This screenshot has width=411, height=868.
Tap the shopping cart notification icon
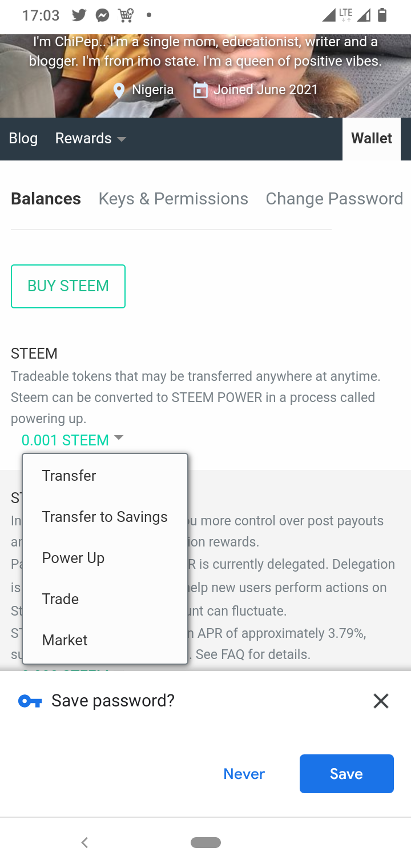[126, 15]
